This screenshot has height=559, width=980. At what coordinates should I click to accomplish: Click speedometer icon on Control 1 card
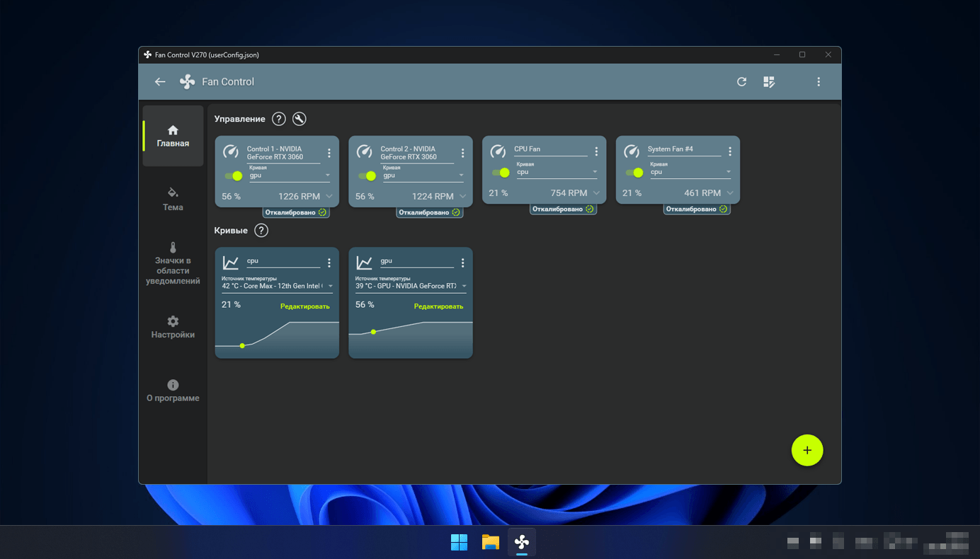point(231,151)
